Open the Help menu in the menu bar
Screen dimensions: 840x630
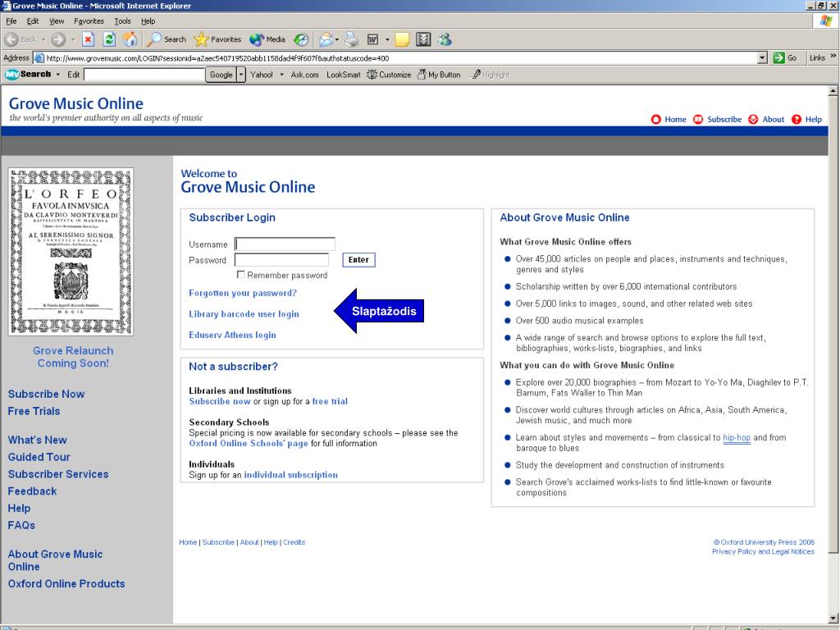[x=148, y=21]
